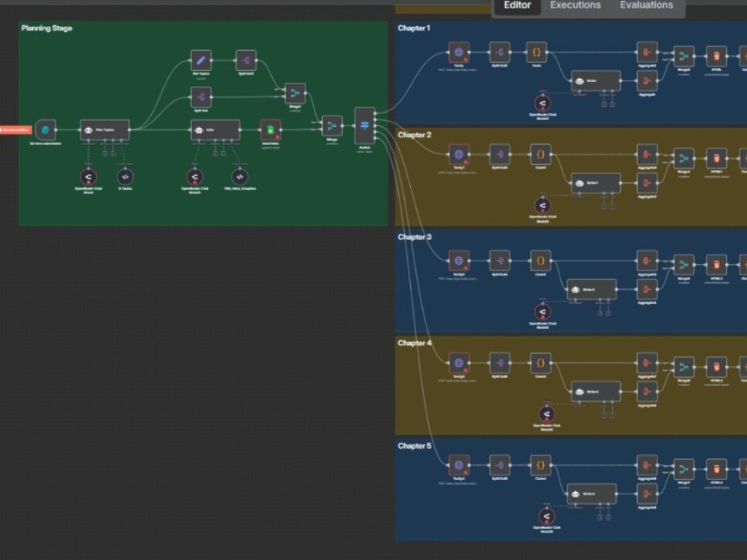
Task: Open the Tavily HTTP node in Chapter 4
Action: click(459, 363)
